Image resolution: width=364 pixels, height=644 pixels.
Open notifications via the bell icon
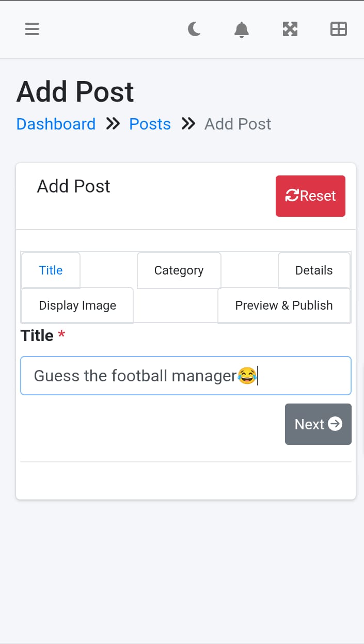[241, 29]
